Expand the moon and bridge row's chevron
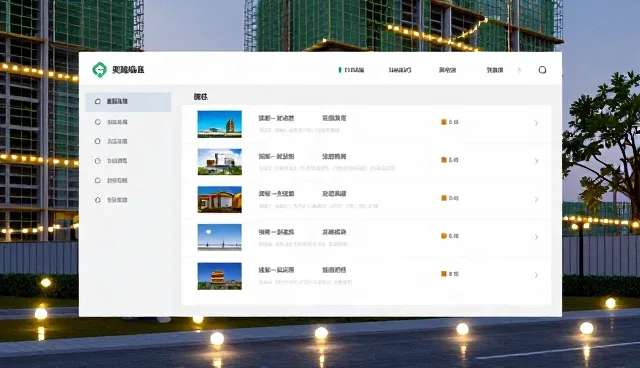The height and width of the screenshot is (368, 640). [x=536, y=237]
